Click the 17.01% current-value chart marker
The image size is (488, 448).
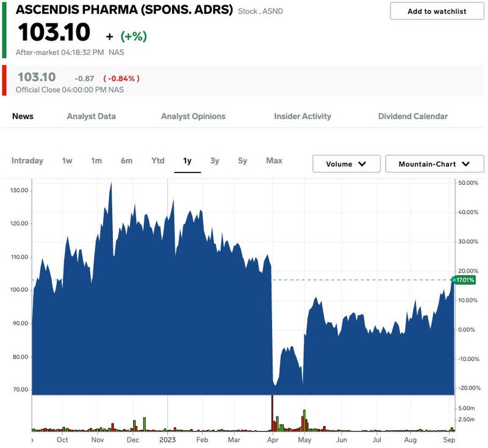(x=464, y=280)
